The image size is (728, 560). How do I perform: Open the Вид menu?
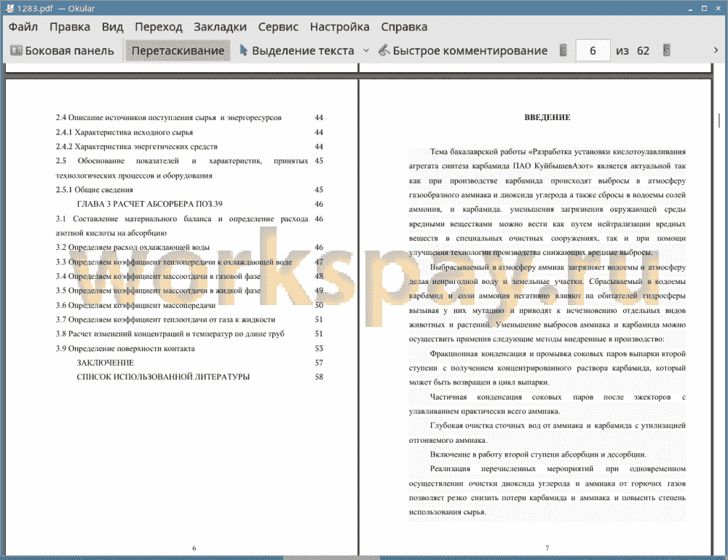coord(112,27)
